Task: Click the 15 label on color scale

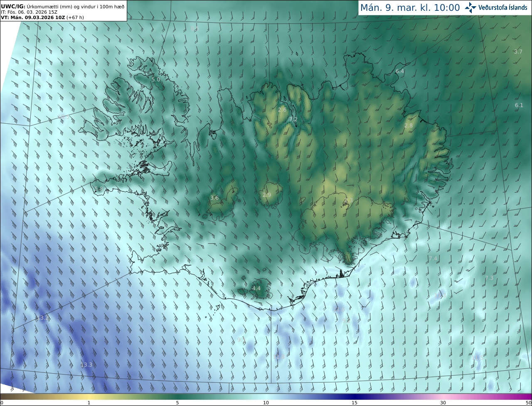Action: click(x=355, y=403)
